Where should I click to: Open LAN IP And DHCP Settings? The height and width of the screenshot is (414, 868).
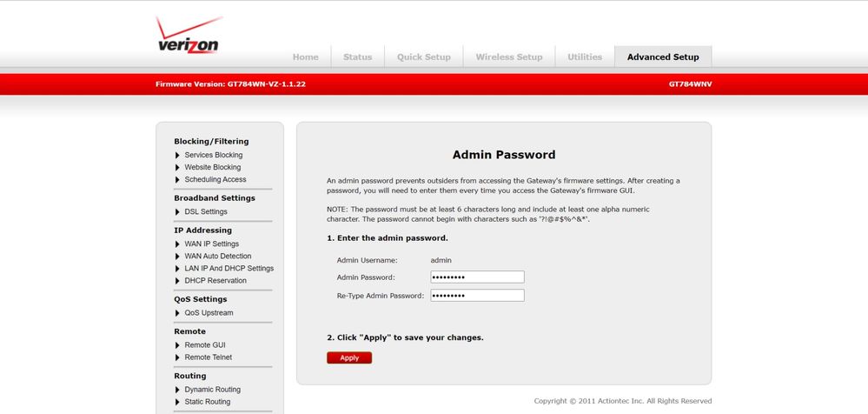point(229,269)
